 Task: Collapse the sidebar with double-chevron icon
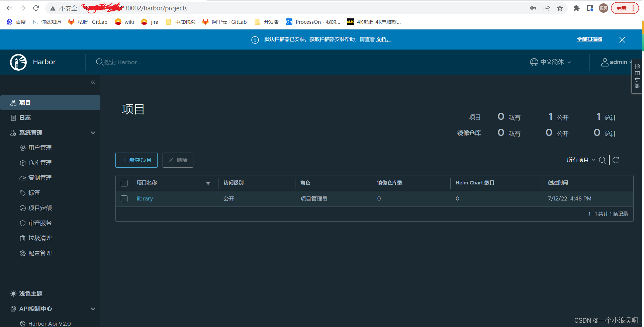(x=93, y=82)
